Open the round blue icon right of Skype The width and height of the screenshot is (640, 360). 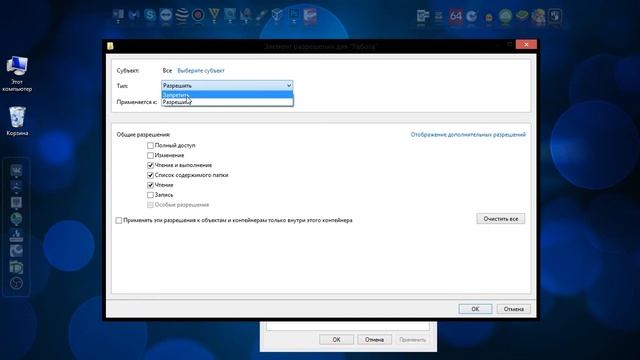coord(166,15)
